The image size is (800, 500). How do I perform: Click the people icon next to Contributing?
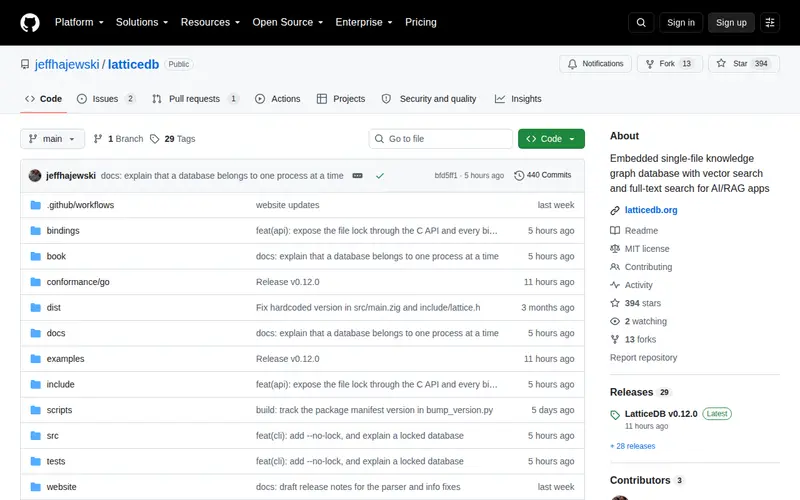coord(615,267)
